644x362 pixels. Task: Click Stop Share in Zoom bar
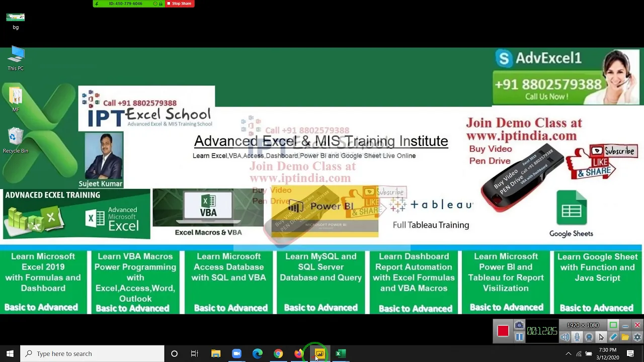point(180,4)
